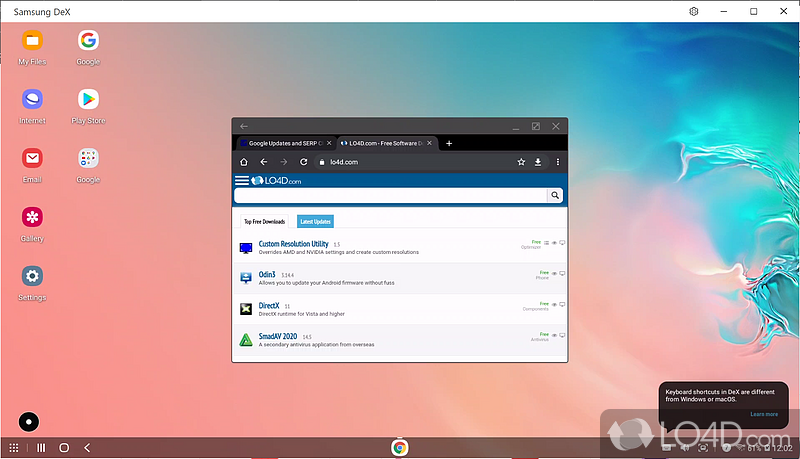Open the Odin3 download link
The image size is (800, 459).
(x=267, y=274)
